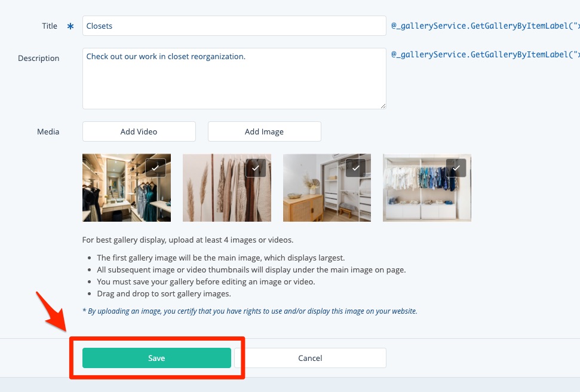Viewport: 580px width, 392px height.
Task: Click the Add Video button
Action: [139, 131]
